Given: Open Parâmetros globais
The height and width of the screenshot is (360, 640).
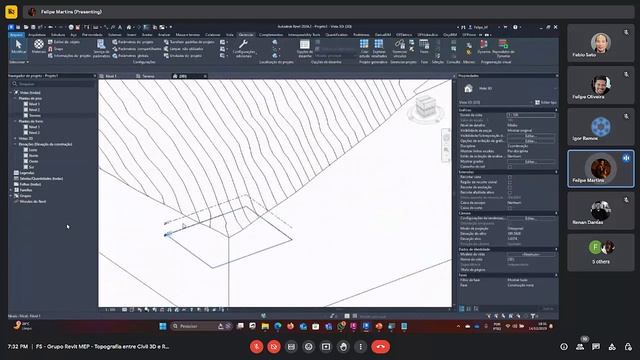Looking at the screenshot, I should [131, 56].
